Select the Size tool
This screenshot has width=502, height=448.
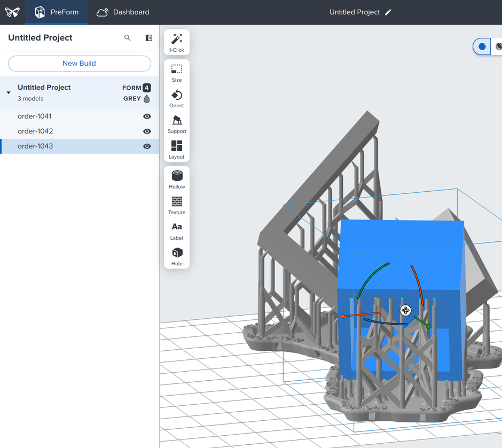177,73
